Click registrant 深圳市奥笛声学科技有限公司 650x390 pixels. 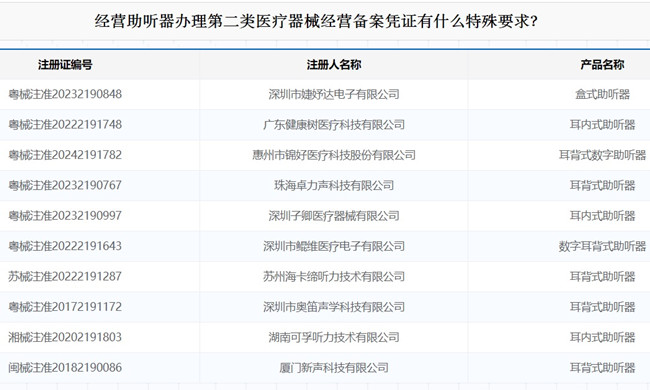tap(334, 307)
